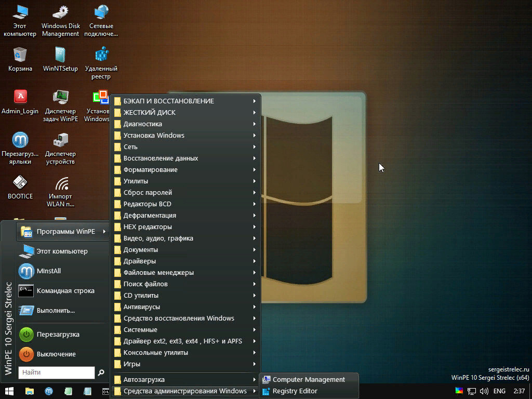Open the Драйверы submenu

click(185, 261)
